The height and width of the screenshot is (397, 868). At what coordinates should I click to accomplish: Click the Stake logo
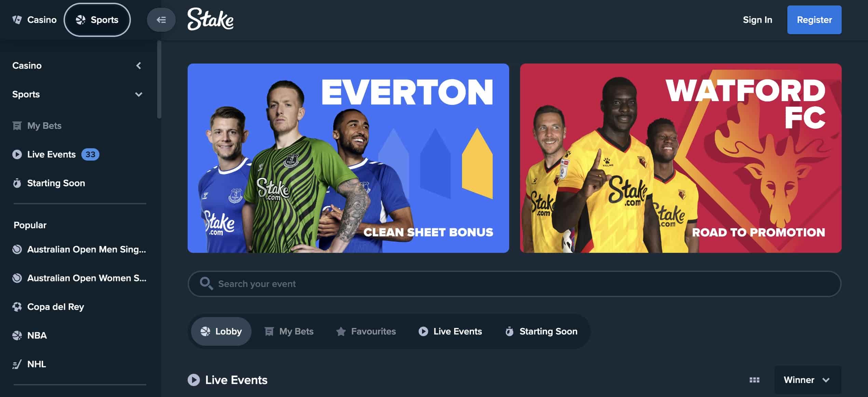pyautogui.click(x=211, y=19)
